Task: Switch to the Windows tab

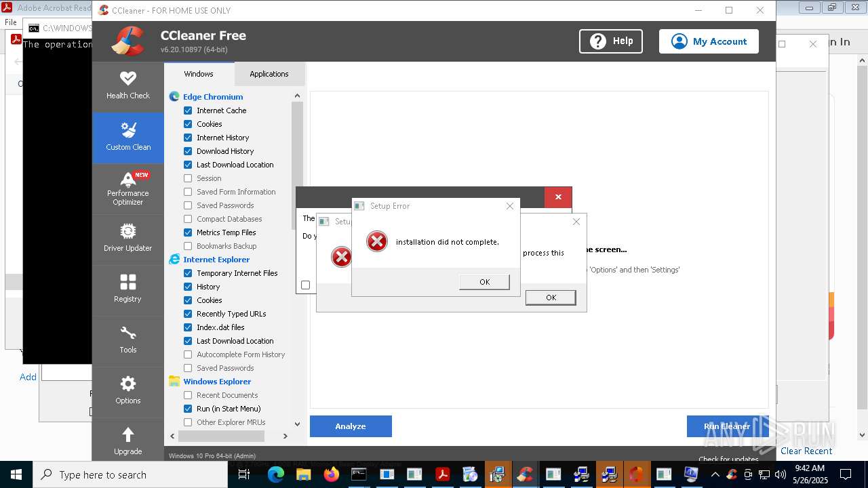Action: [199, 74]
